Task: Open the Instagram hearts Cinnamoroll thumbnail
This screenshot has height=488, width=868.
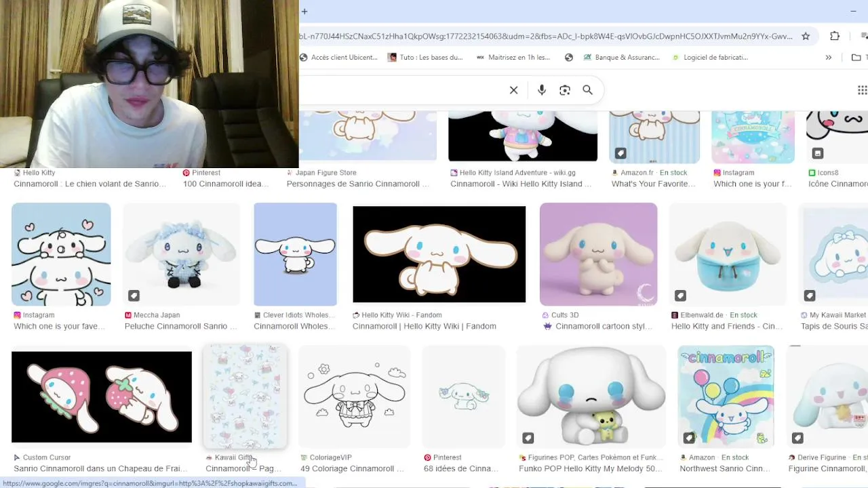Action: click(x=61, y=254)
